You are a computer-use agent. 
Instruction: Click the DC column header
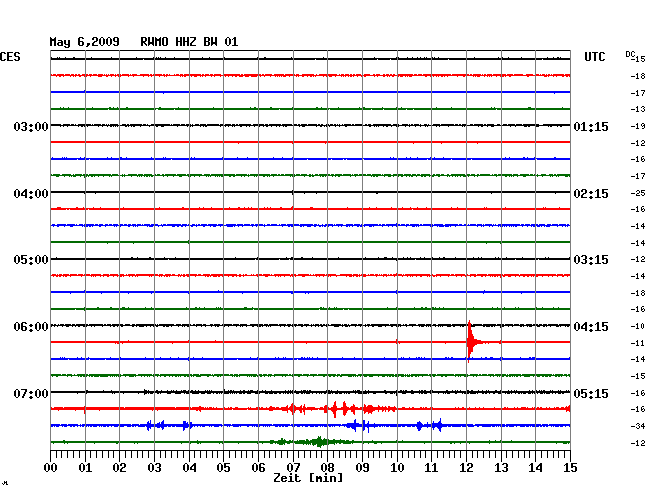(x=630, y=54)
